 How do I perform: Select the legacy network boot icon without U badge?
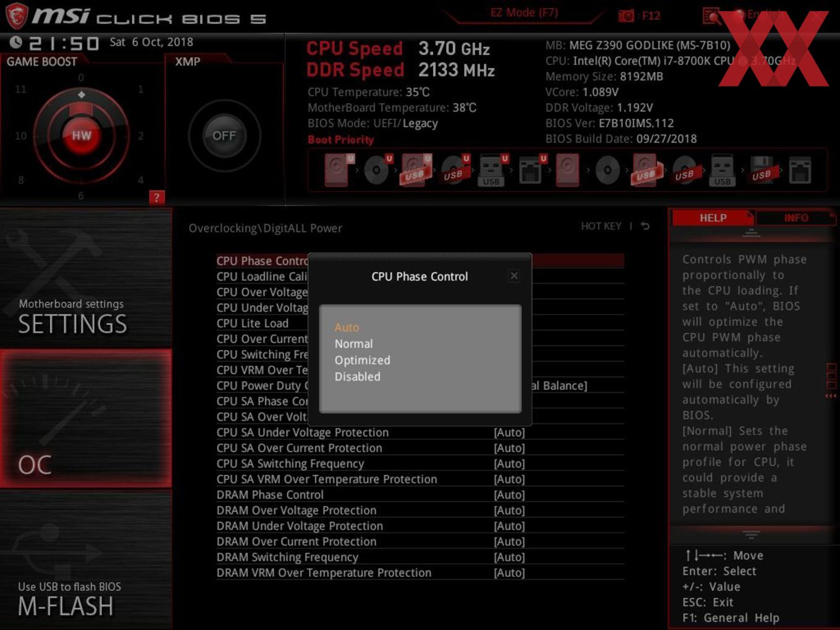[x=800, y=170]
